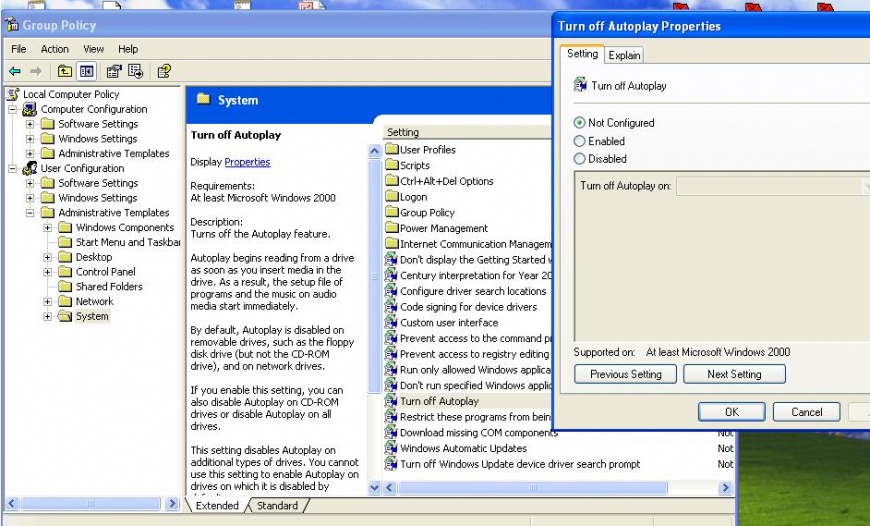
Task: Open Properties via the toolbar icon
Action: (x=114, y=71)
